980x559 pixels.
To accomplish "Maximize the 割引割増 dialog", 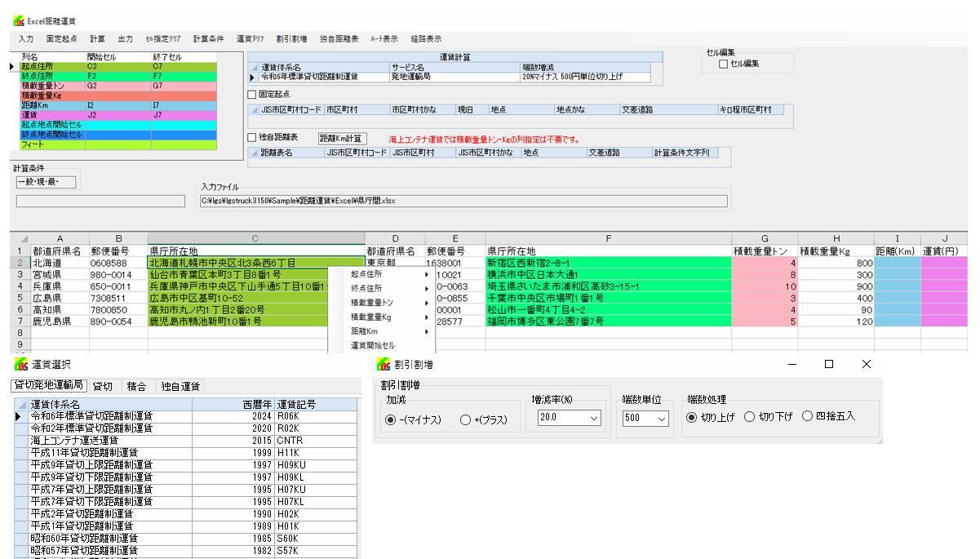I will pos(828,364).
